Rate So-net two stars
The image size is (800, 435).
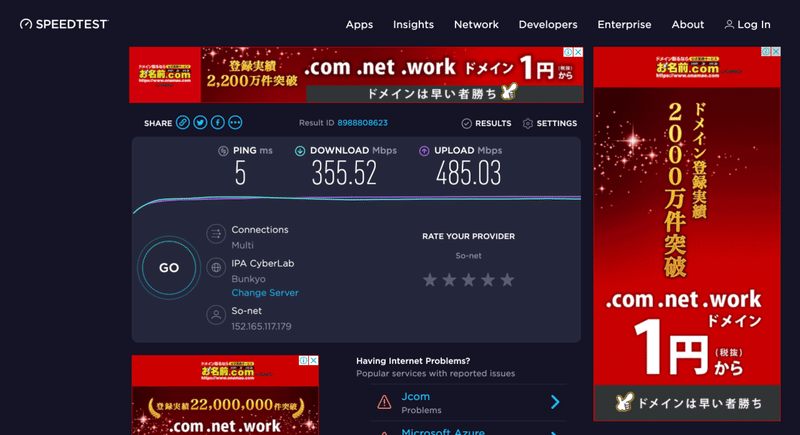[x=449, y=279]
